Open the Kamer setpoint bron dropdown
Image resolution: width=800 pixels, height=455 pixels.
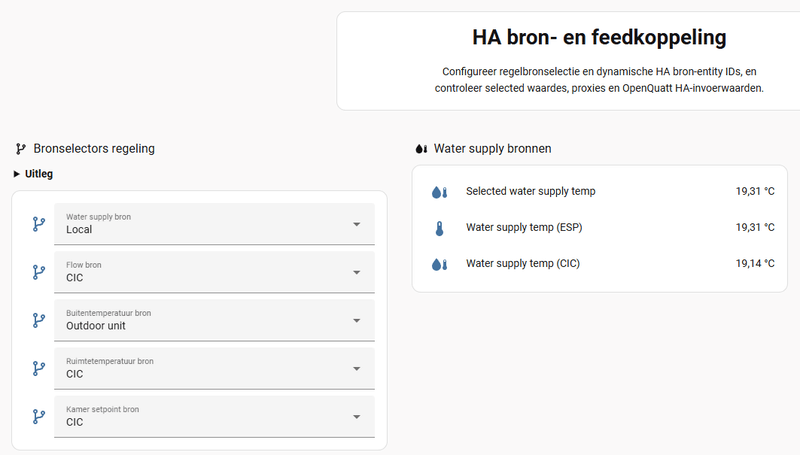coord(215,416)
